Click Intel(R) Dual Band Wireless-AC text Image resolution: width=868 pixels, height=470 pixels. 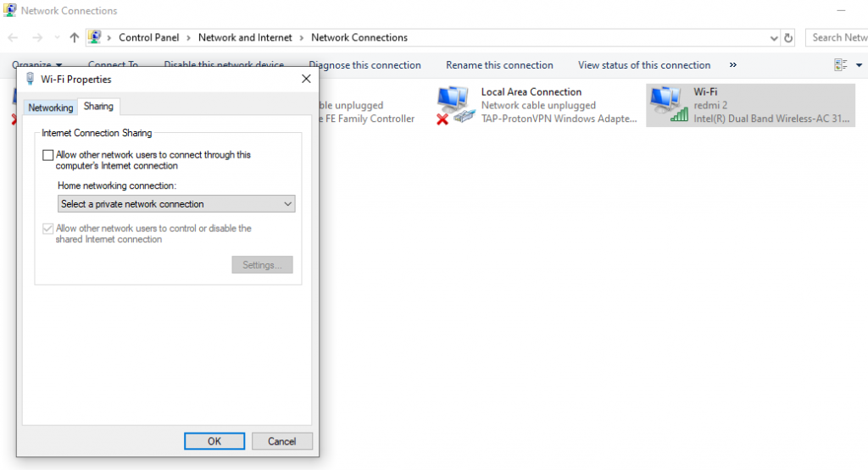771,119
